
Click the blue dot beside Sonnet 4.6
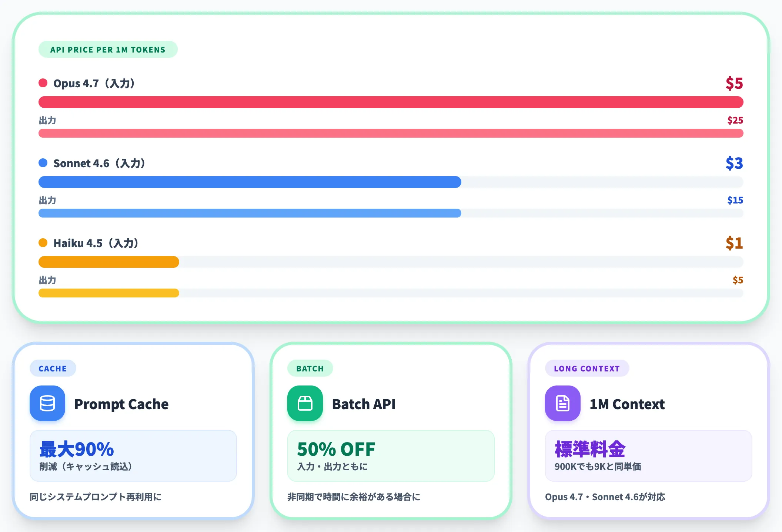point(43,163)
